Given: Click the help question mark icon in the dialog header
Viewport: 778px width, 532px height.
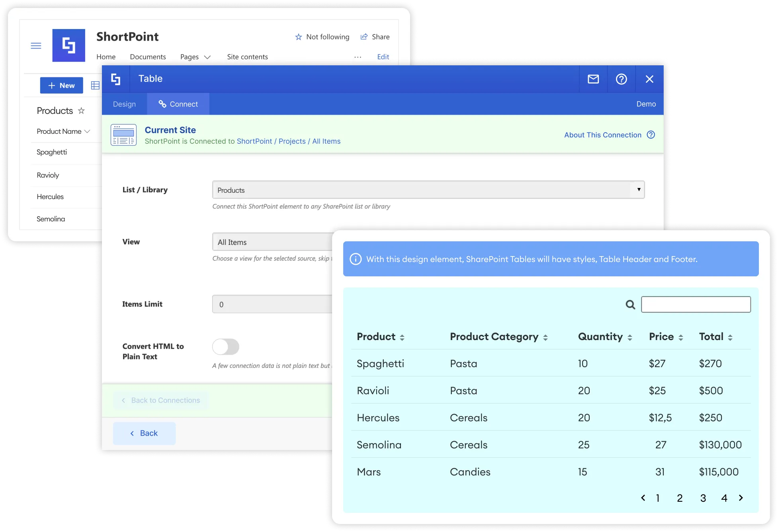Looking at the screenshot, I should coord(621,79).
